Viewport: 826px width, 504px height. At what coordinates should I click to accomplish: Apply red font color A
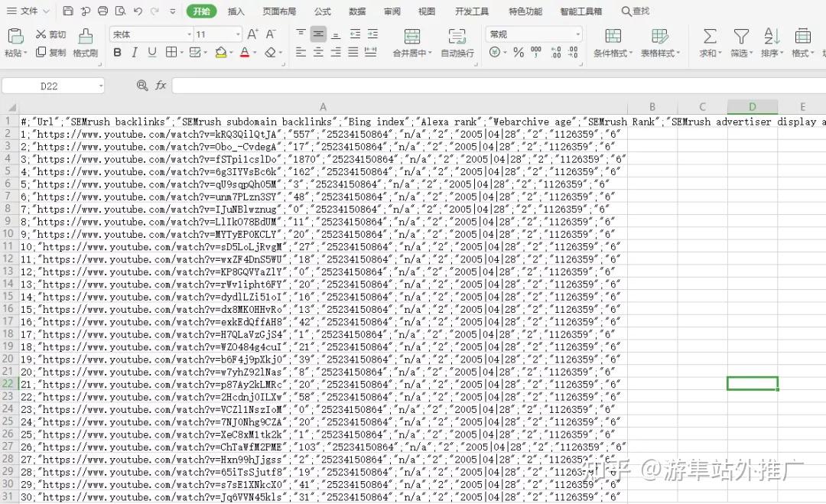pyautogui.click(x=245, y=52)
